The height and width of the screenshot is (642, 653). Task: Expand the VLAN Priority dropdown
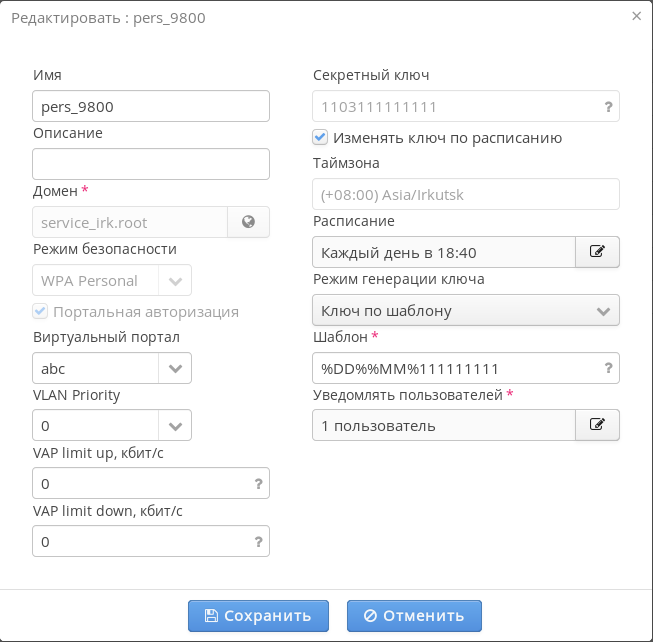click(175, 426)
